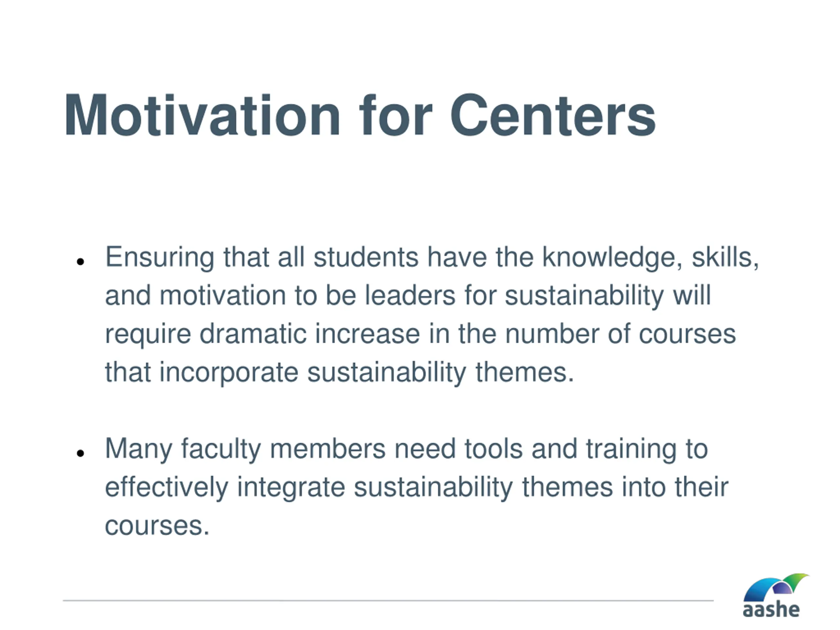The height and width of the screenshot is (630, 840).
Task: Click the second bullet point dot
Action: click(x=80, y=453)
